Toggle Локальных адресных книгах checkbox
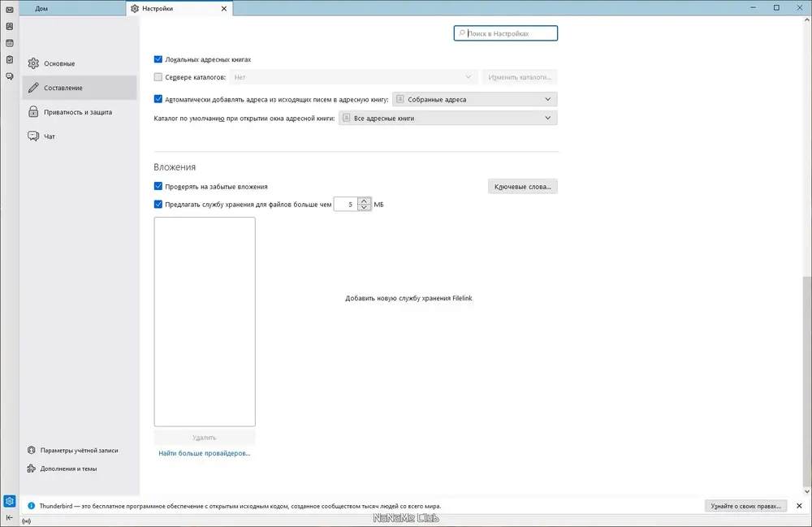The height and width of the screenshot is (527, 812). (158, 59)
